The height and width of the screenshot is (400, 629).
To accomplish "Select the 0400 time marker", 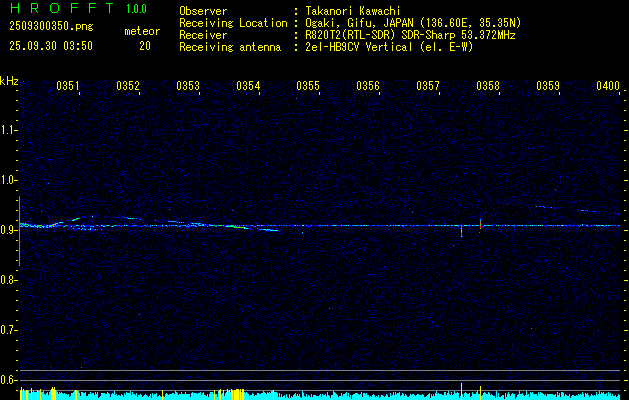I will (x=607, y=86).
